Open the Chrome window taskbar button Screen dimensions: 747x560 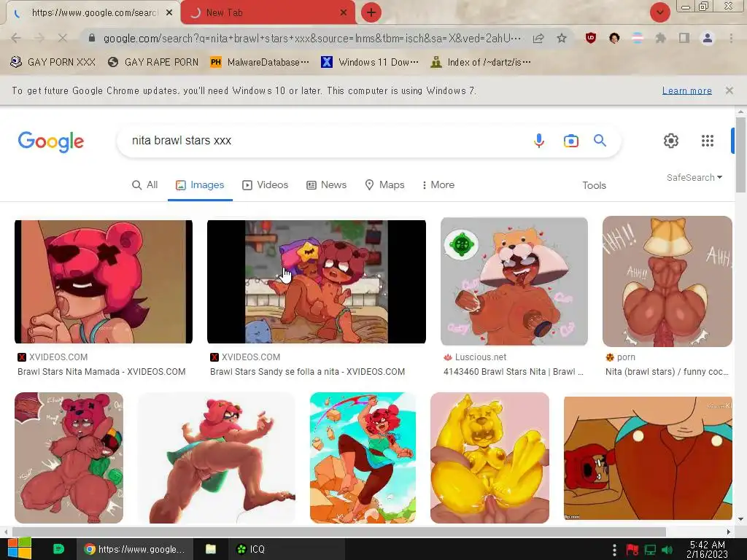click(135, 549)
